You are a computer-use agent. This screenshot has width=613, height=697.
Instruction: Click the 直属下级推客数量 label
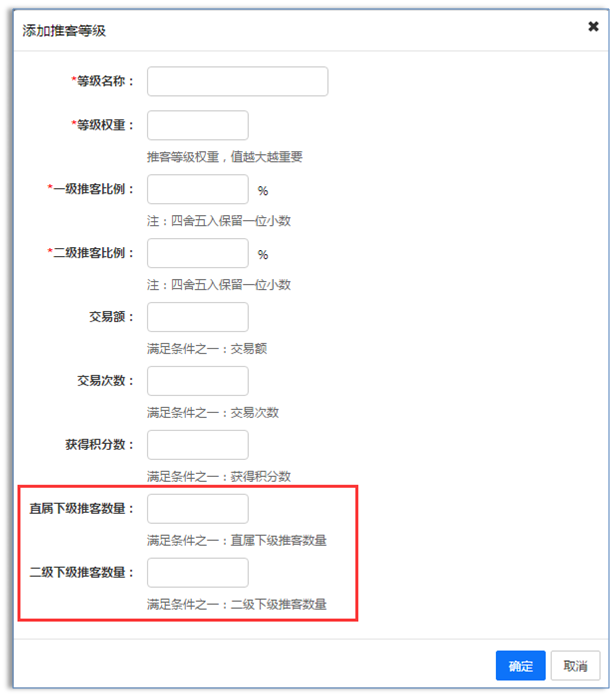pyautogui.click(x=81, y=509)
